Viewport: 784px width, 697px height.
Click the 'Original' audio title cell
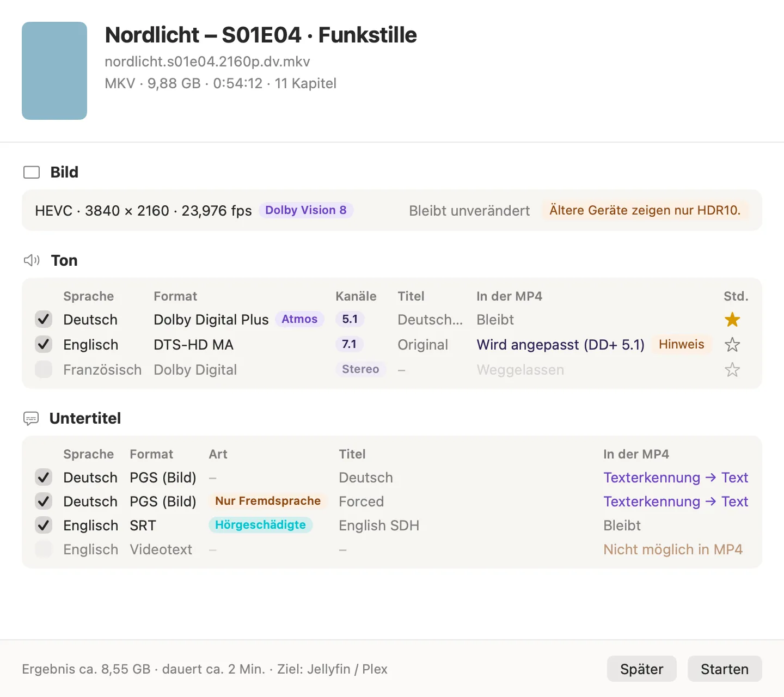point(422,345)
